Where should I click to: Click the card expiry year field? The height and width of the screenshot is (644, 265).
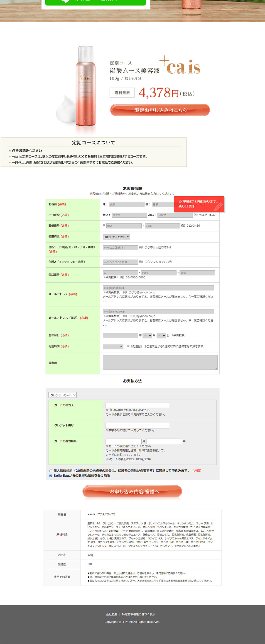(164, 441)
